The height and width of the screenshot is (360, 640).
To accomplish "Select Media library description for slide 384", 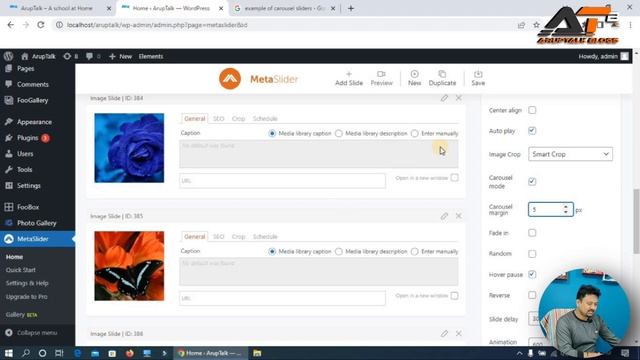I will (x=339, y=133).
